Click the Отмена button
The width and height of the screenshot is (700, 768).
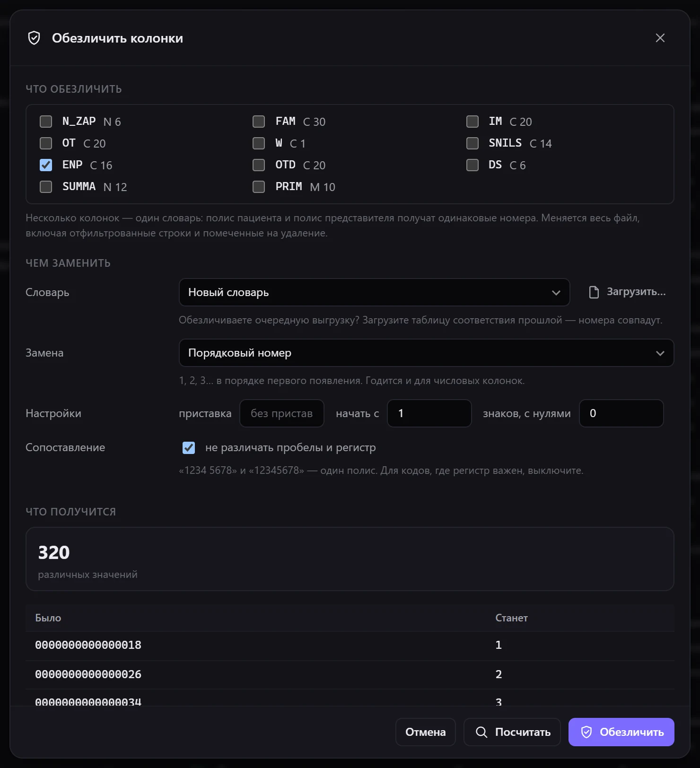[426, 732]
